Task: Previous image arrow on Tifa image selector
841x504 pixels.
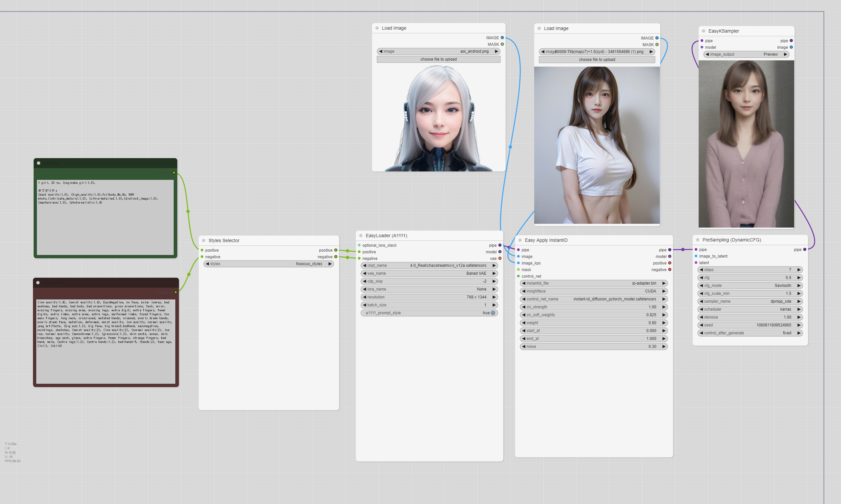Action: coord(543,52)
